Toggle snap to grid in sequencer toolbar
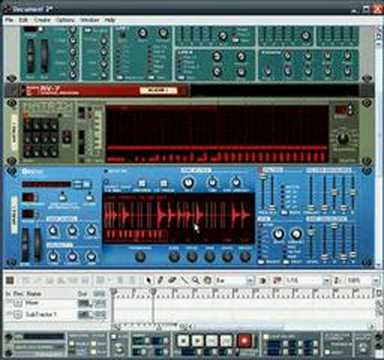 coord(263,281)
